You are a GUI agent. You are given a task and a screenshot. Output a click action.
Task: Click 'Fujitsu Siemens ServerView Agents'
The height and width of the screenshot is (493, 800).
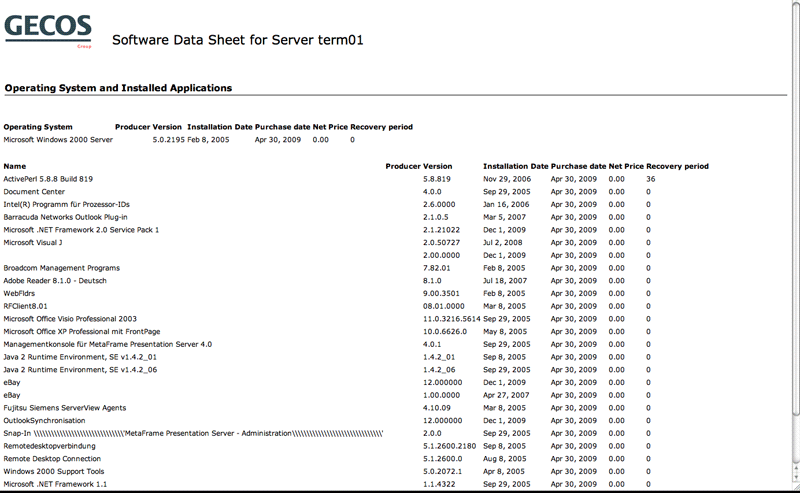coord(65,408)
